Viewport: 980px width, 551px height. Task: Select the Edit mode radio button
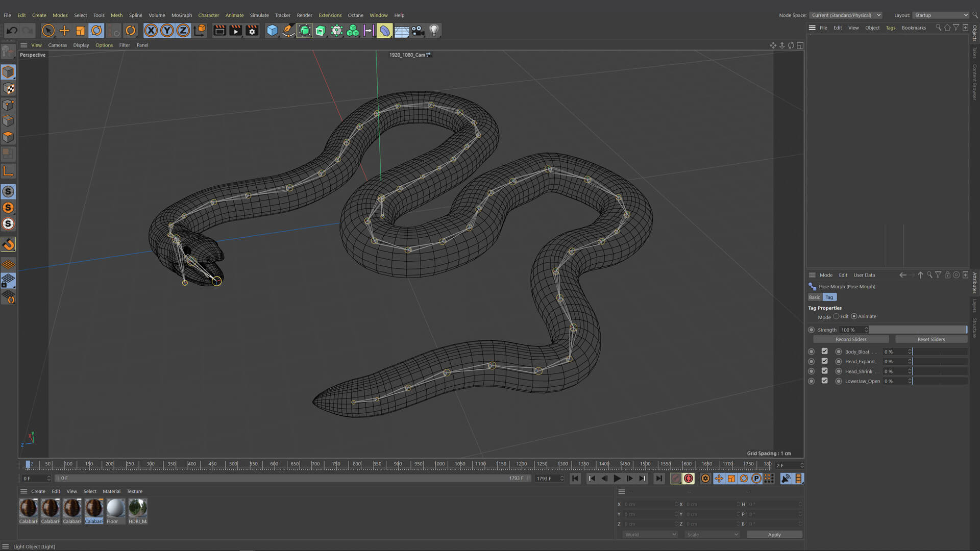pos(836,316)
